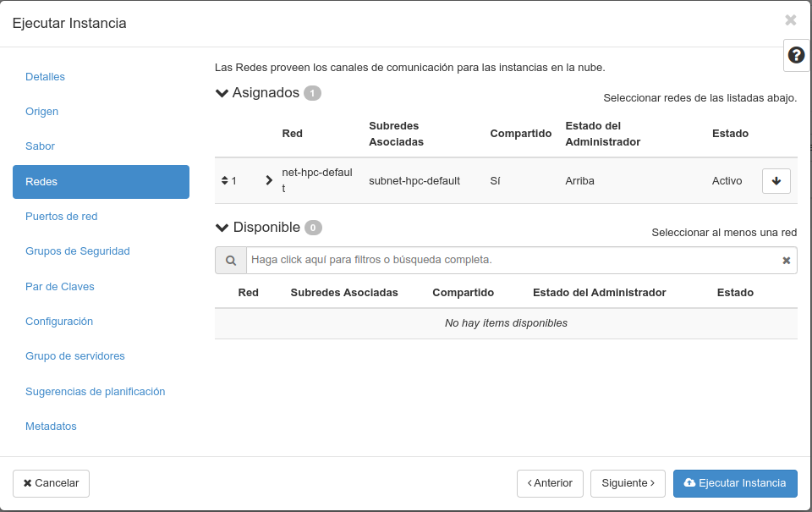The width and height of the screenshot is (812, 512).
Task: Collapse the Disponible section
Action: pos(221,227)
